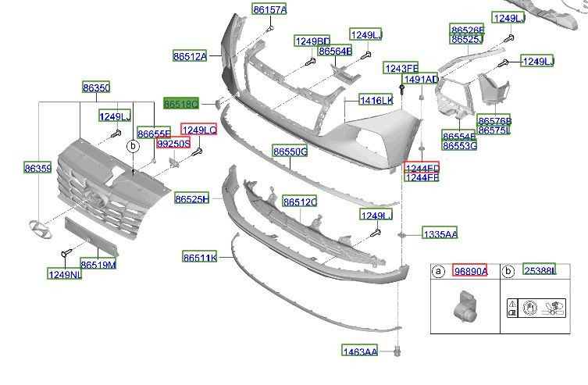Open the highlighted part number 86518C
Viewport: 588px width, 385px height.
181,103
